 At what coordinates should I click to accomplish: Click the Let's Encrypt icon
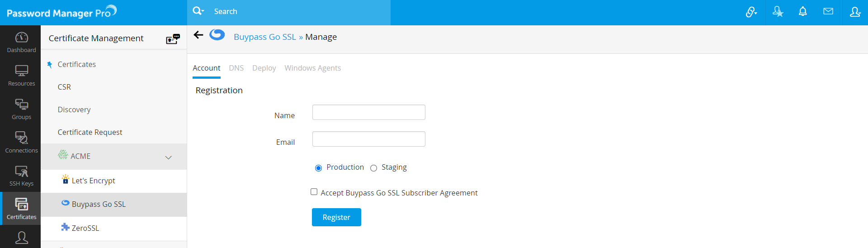point(66,179)
